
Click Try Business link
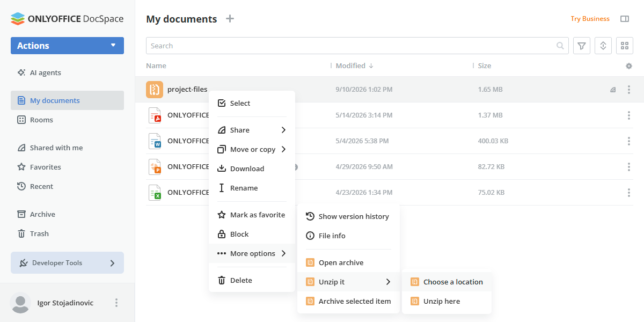590,19
